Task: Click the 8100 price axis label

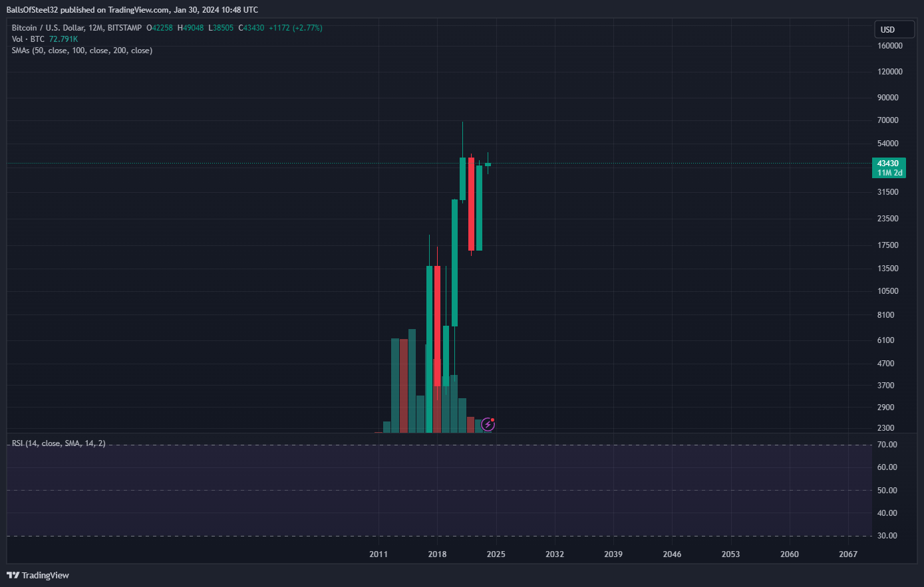Action: point(886,315)
